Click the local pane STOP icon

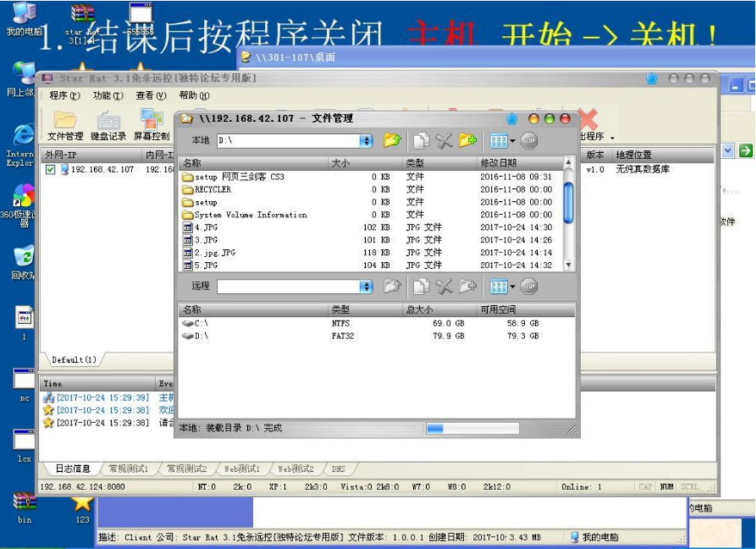tap(529, 140)
